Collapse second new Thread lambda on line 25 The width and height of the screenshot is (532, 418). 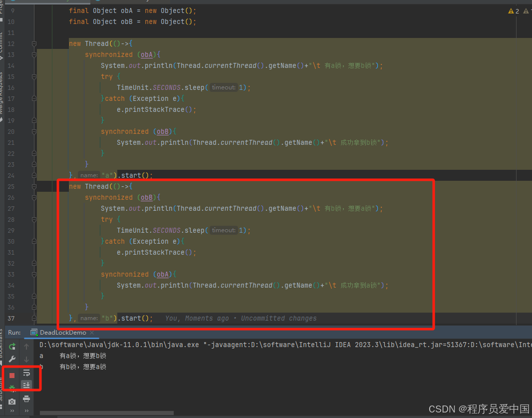[x=34, y=186]
